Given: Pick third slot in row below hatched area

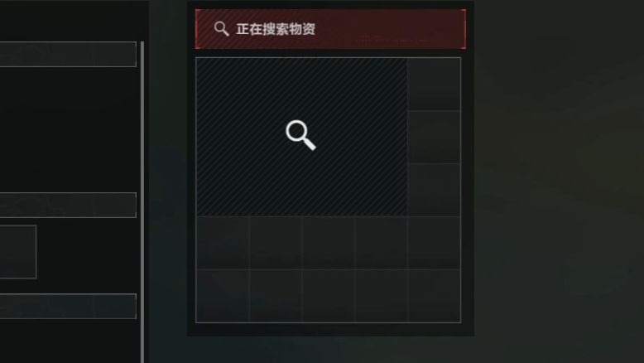Looking at the screenshot, I should click(329, 243).
